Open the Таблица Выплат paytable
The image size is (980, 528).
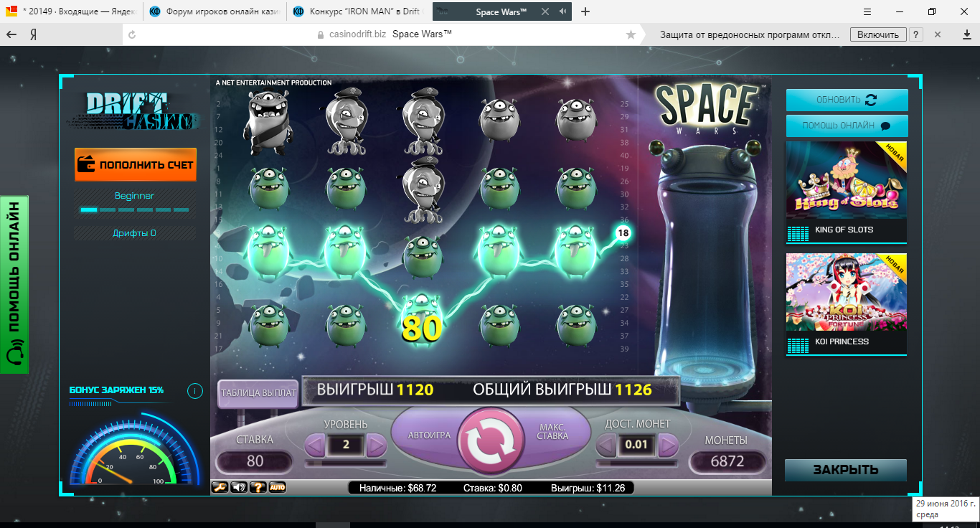pyautogui.click(x=258, y=392)
